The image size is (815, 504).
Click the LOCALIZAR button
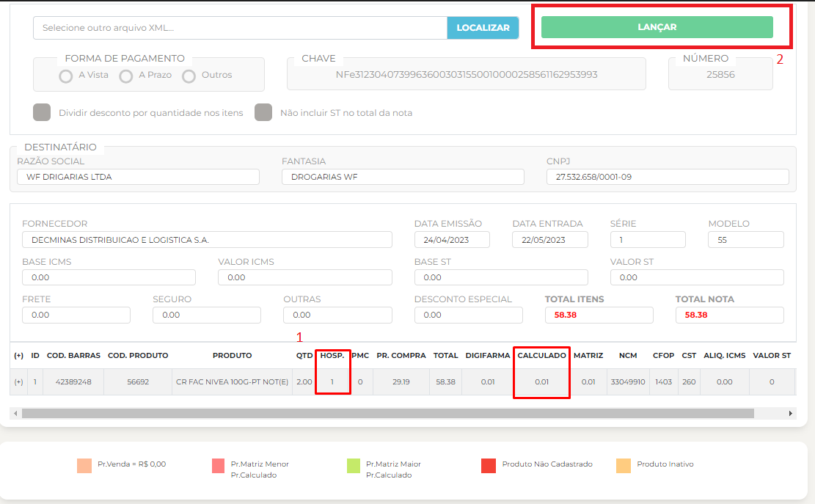point(483,28)
